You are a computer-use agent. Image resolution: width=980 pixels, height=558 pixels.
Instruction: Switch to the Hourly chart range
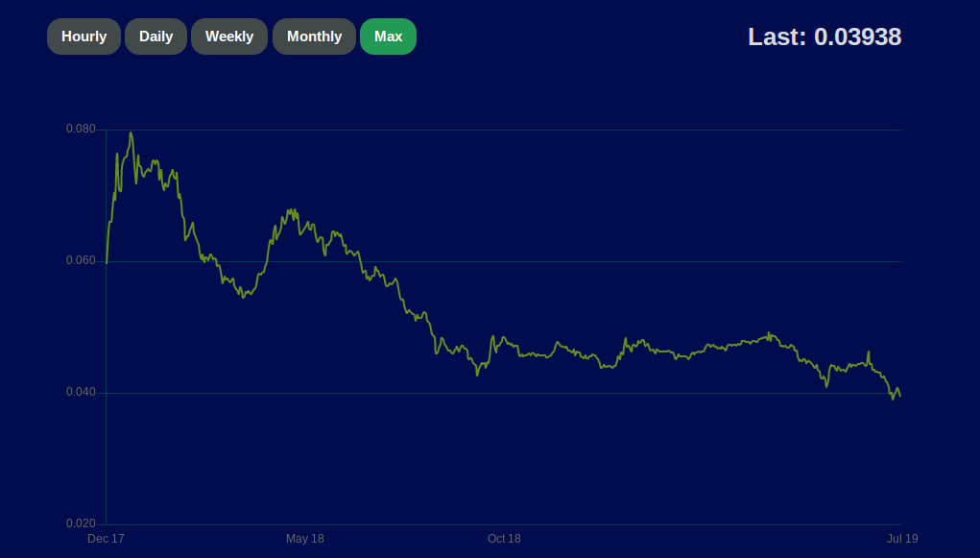tap(84, 36)
